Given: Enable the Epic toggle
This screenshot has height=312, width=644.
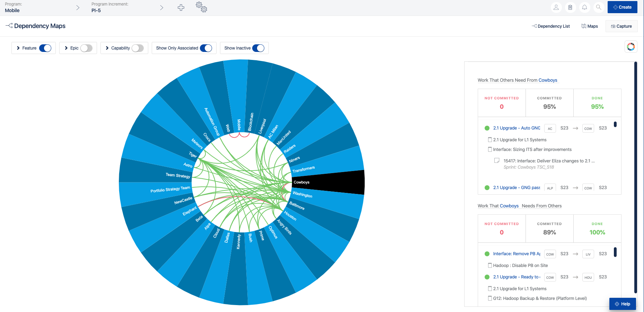Looking at the screenshot, I should point(87,48).
